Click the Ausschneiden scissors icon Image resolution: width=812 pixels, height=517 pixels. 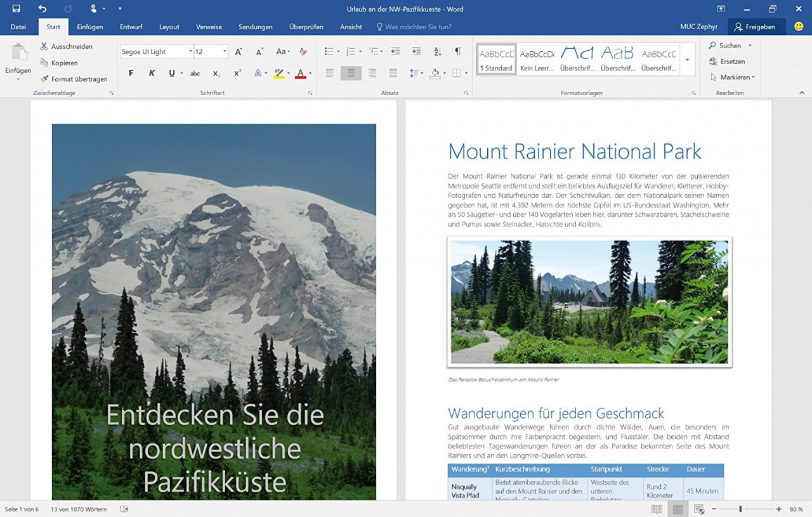(x=44, y=46)
